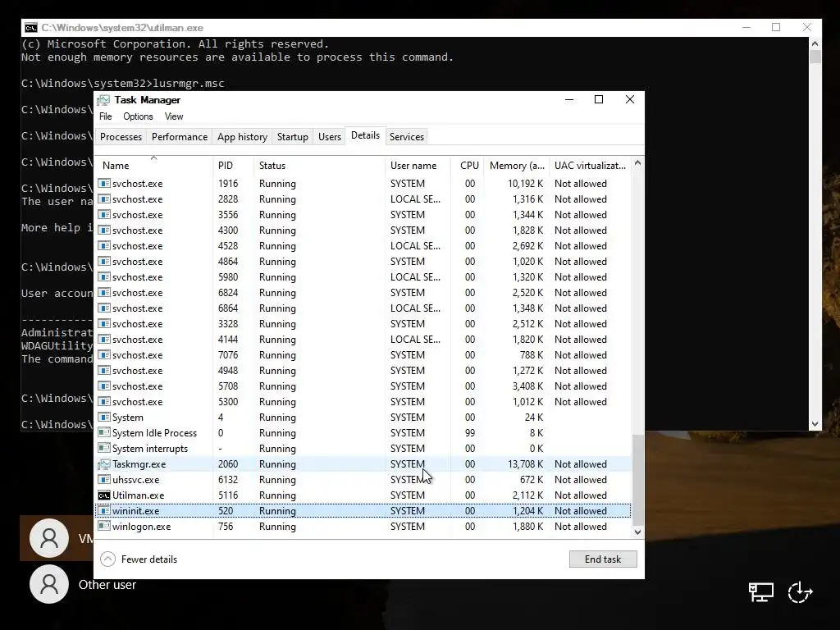This screenshot has width=840, height=630.
Task: Select svchost.exe row with PID 5980
Action: [363, 277]
